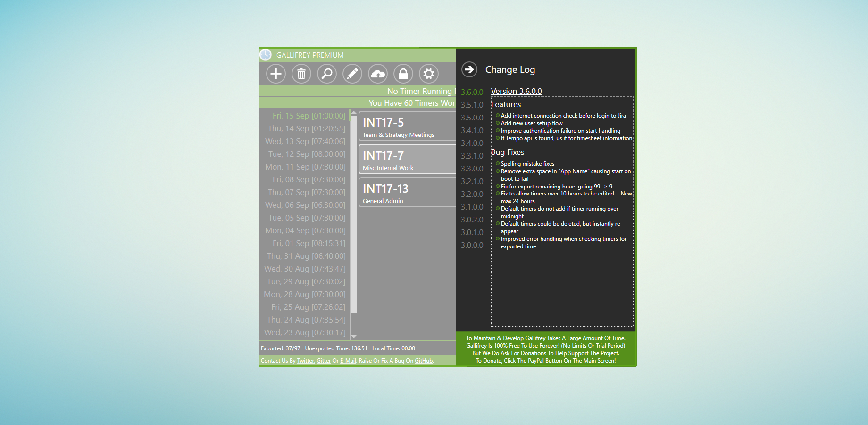The image size is (868, 425).
Task: Click the Delete timer trash icon
Action: click(x=301, y=74)
